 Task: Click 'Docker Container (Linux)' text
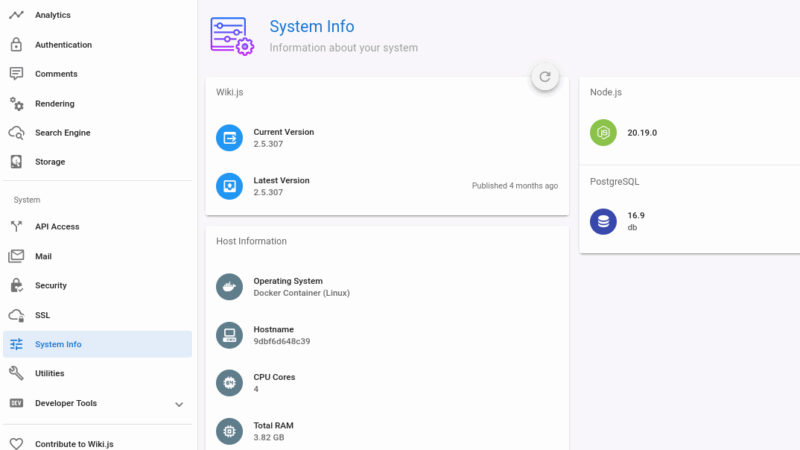[302, 293]
